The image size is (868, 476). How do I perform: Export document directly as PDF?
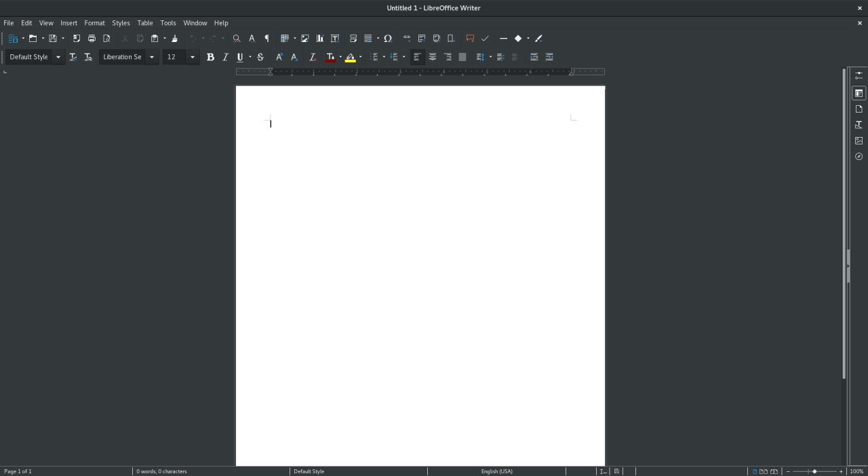pos(77,39)
